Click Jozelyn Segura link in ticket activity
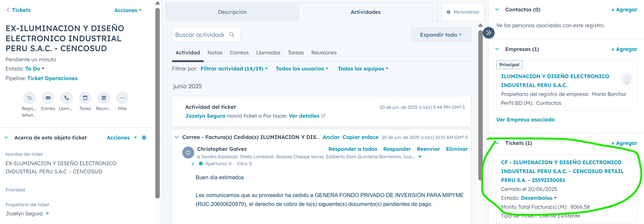The height and width of the screenshot is (224, 644). 205,116
